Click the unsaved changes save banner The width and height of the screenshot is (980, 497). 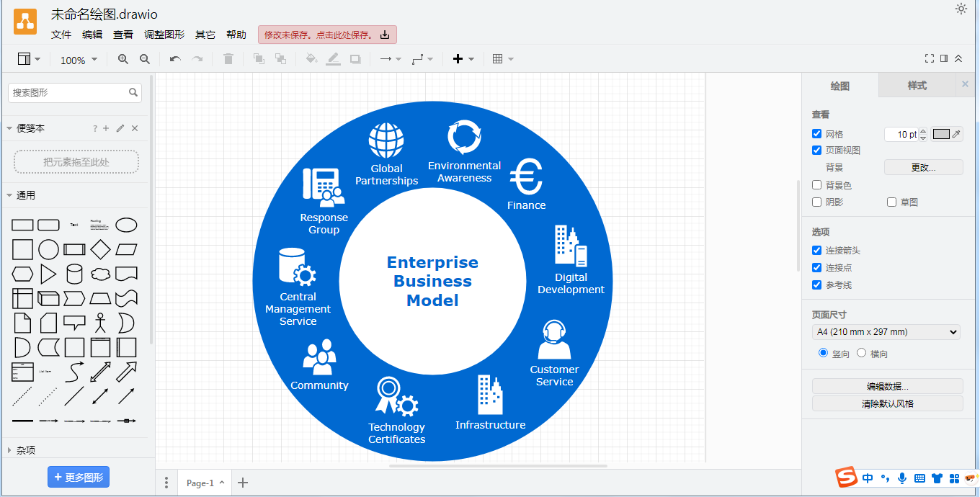click(x=327, y=35)
